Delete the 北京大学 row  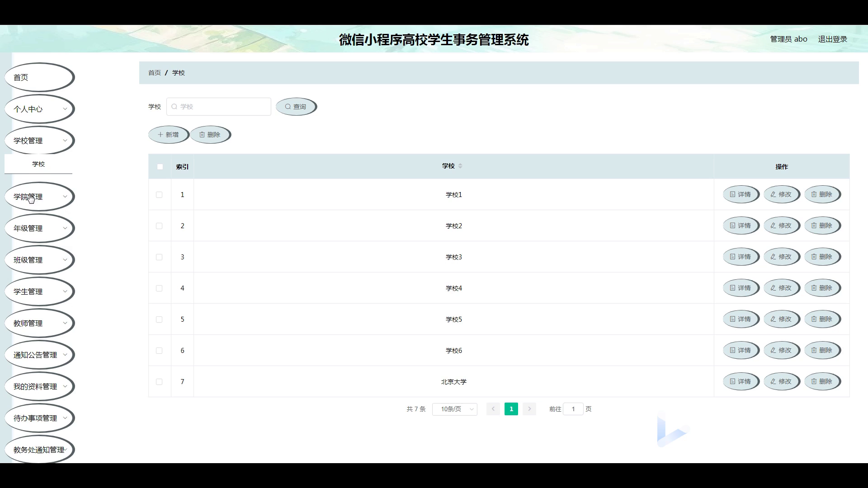(822, 381)
